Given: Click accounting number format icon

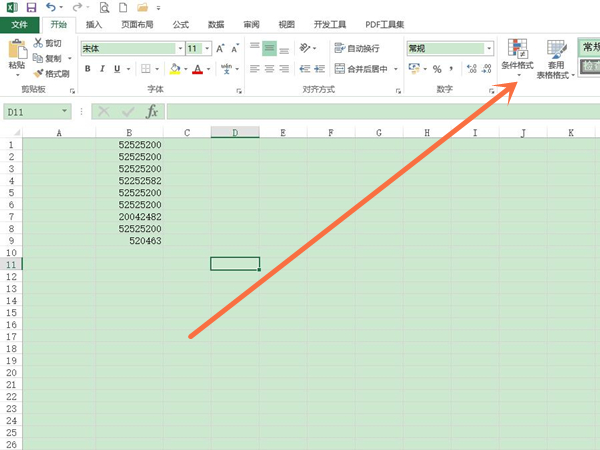Looking at the screenshot, I should [414, 69].
